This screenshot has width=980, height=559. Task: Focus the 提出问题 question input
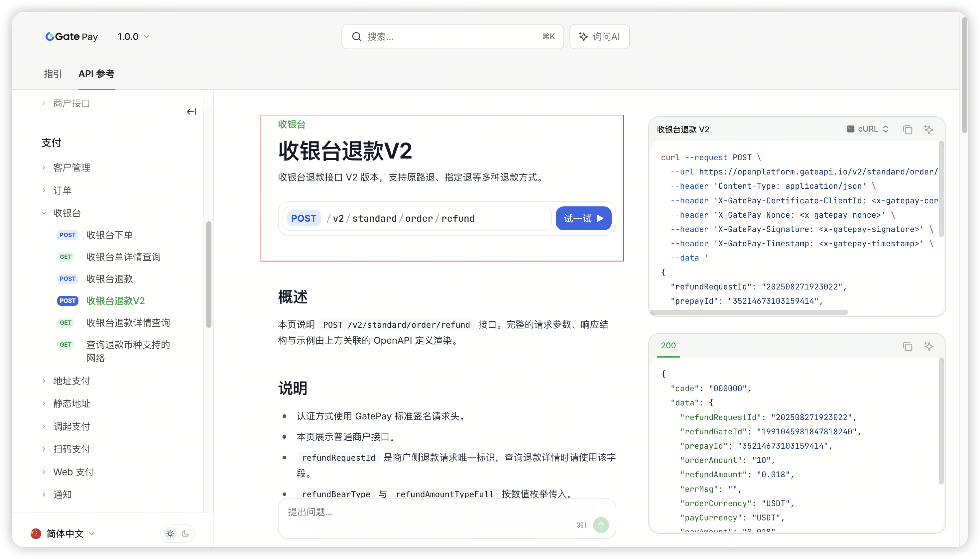[447, 518]
